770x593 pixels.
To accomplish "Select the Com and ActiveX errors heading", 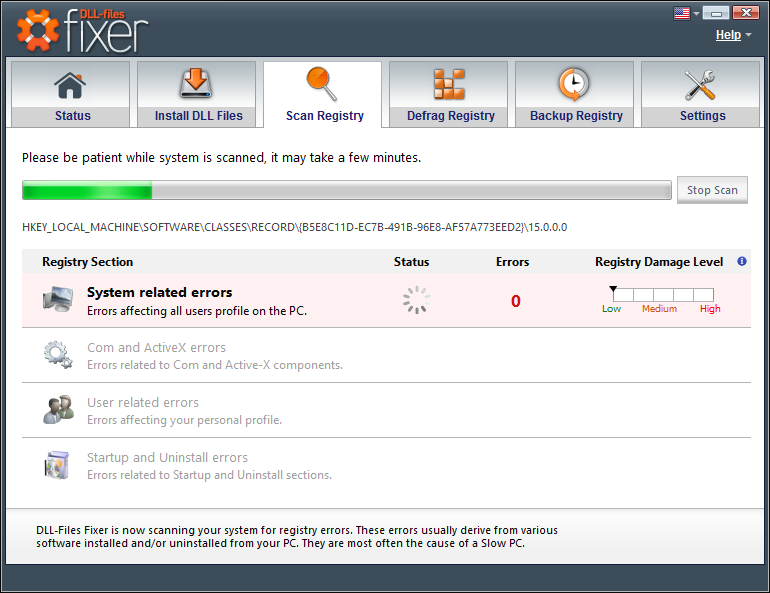I will tap(156, 348).
